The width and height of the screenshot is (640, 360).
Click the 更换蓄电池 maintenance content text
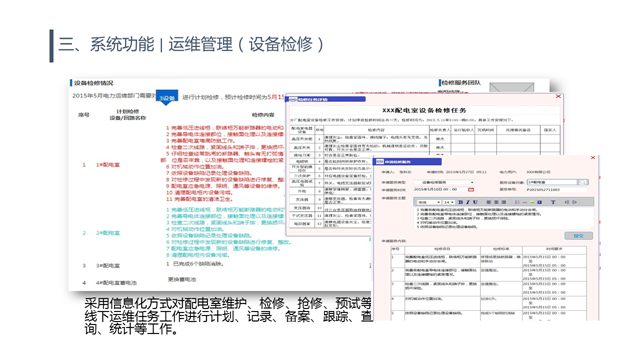tap(182, 280)
